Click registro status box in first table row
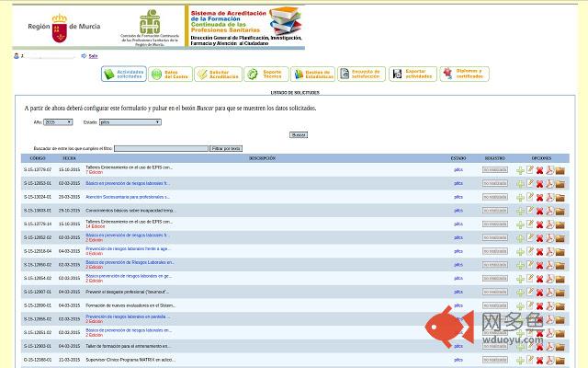 click(x=495, y=169)
